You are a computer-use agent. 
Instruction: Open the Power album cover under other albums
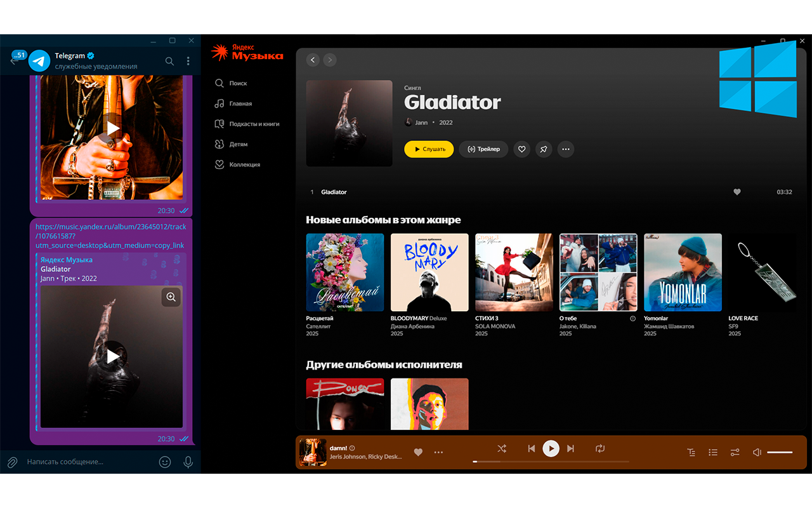pos(345,404)
